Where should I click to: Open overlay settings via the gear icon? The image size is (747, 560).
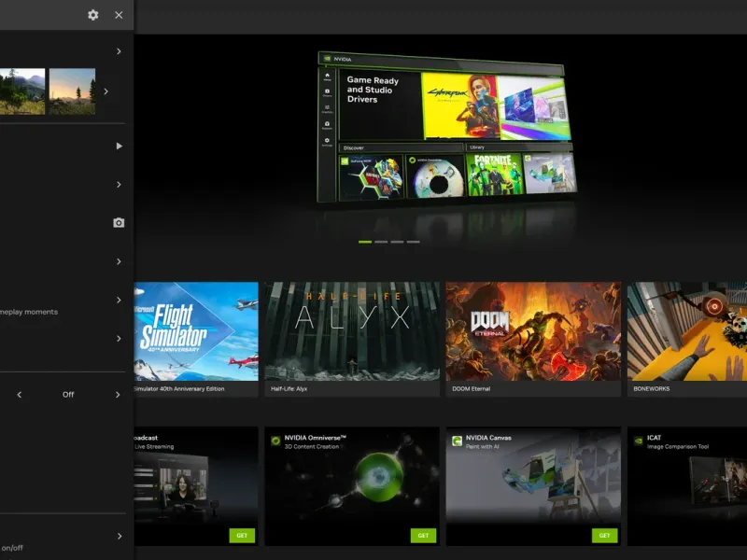pos(92,15)
